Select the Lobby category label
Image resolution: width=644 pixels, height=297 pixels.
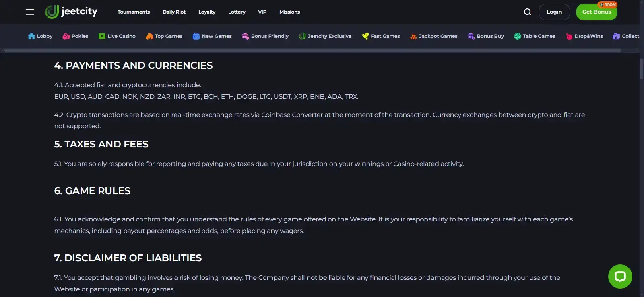point(45,36)
